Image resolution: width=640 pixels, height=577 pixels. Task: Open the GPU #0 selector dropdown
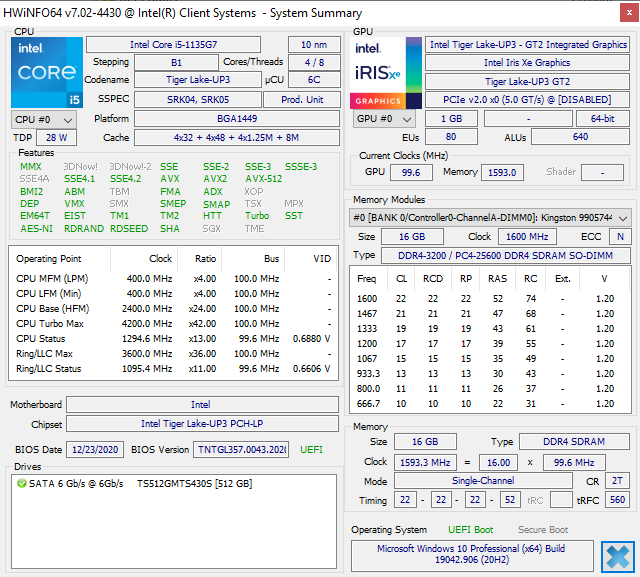click(x=384, y=119)
